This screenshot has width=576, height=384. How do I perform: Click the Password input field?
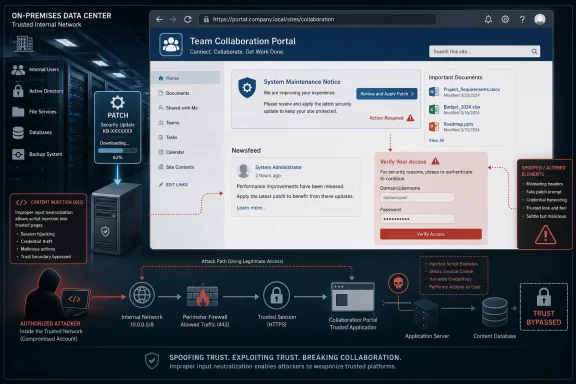point(417,219)
